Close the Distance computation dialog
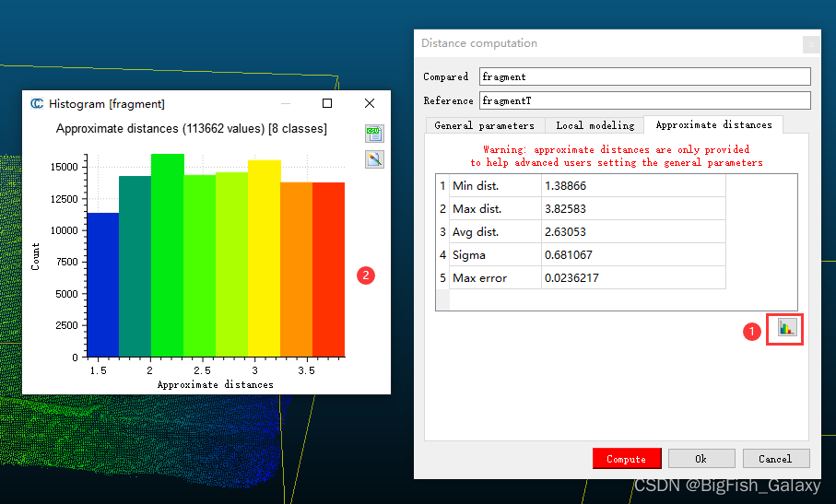This screenshot has width=836, height=504. 811,44
